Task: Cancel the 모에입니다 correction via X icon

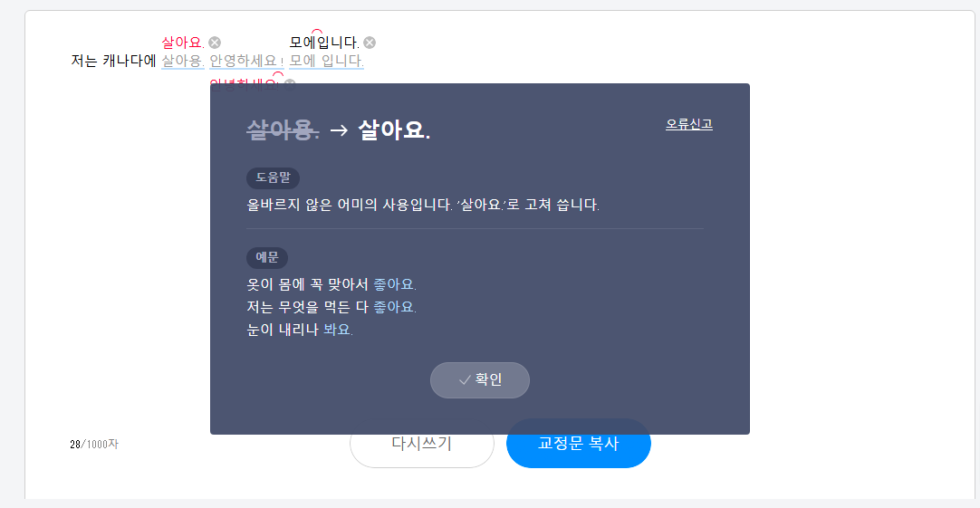Action: coord(370,43)
